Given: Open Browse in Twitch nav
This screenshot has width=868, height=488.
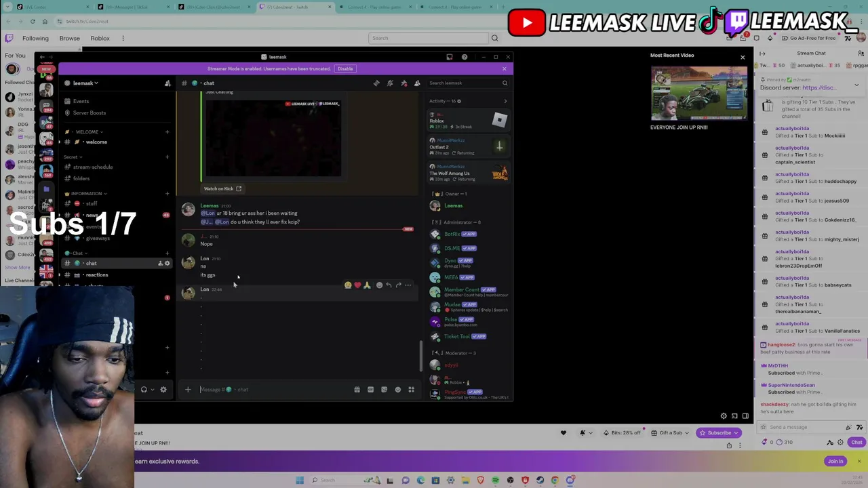Looking at the screenshot, I should pos(69,38).
